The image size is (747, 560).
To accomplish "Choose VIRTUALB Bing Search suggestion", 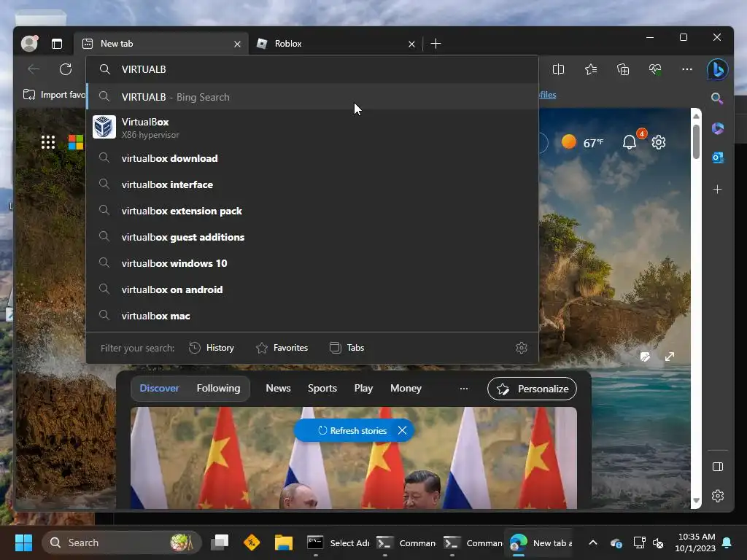I will [312, 97].
